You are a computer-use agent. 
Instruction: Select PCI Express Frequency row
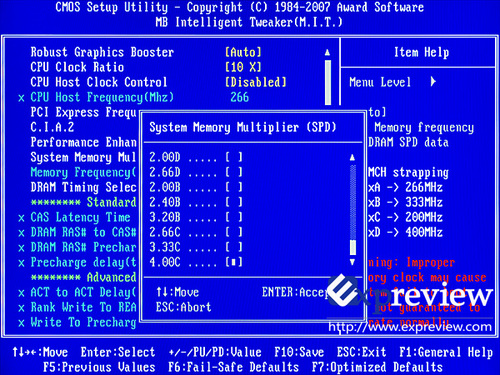tap(84, 112)
